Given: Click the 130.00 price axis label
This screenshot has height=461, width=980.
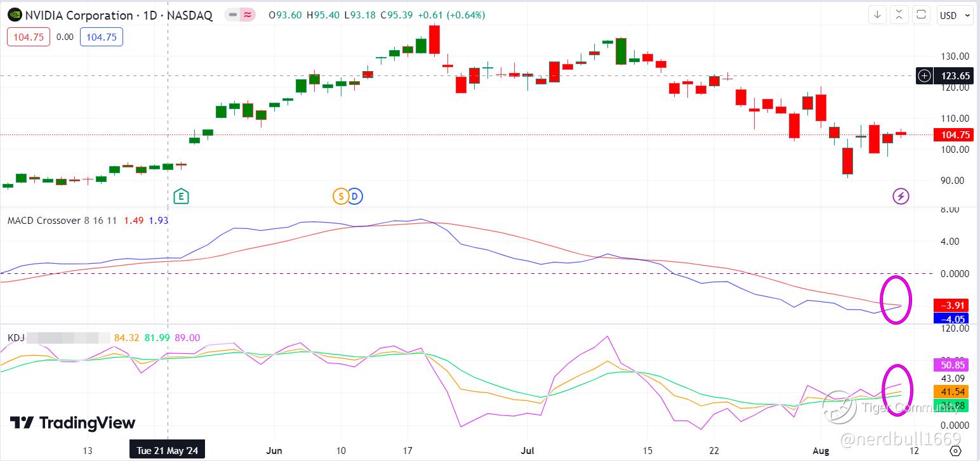Looking at the screenshot, I should [x=955, y=56].
